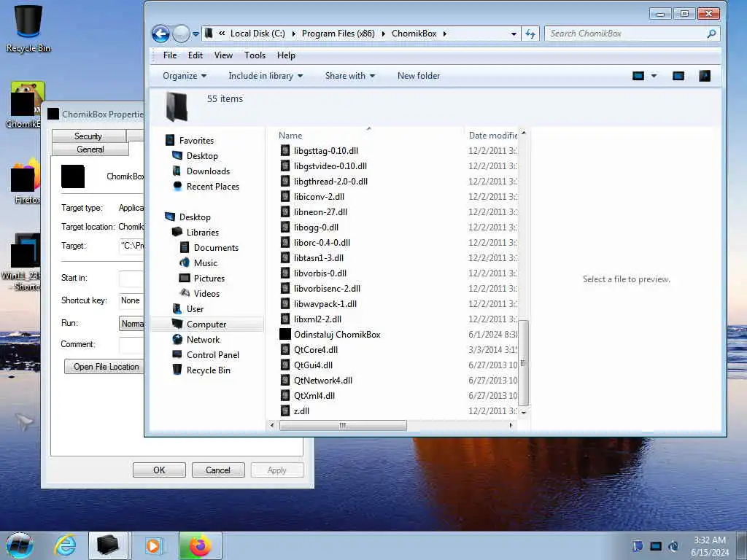747x560 pixels.
Task: Click Local Disk (C:) in address bar
Action: [258, 34]
